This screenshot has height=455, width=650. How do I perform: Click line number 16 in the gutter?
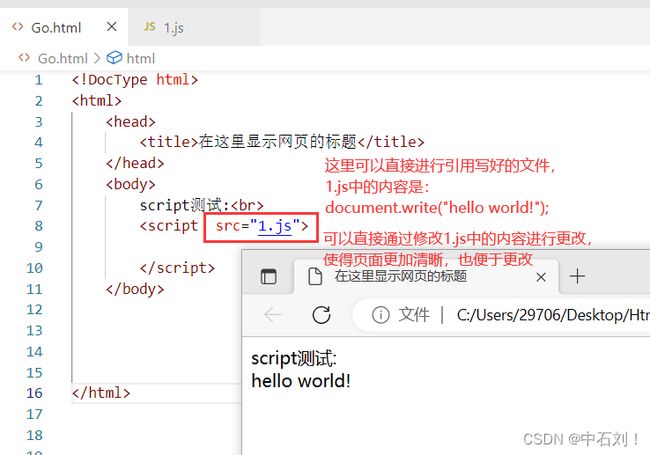pos(34,393)
